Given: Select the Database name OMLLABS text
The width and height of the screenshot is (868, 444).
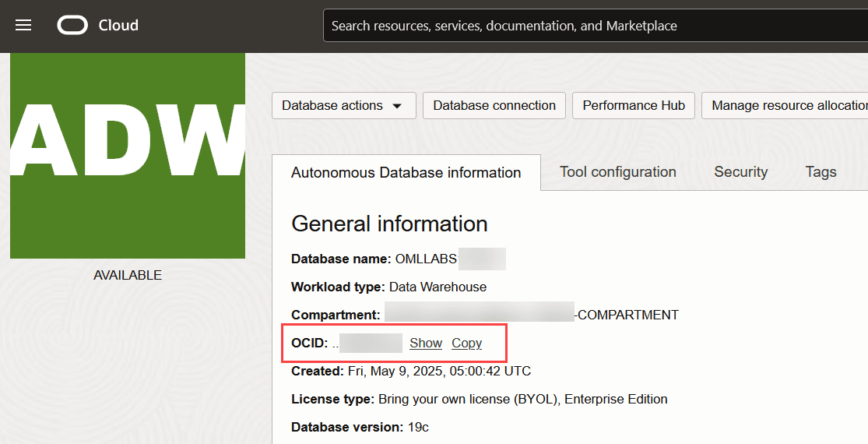Looking at the screenshot, I should (x=427, y=259).
